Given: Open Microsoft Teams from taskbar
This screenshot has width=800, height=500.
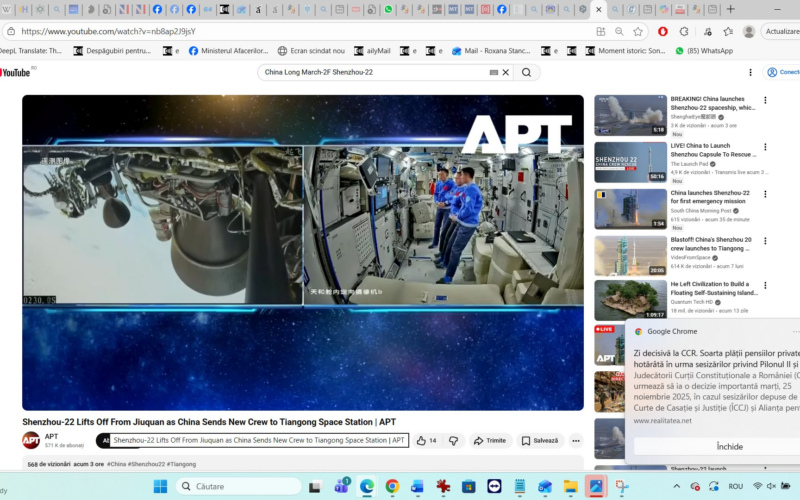Looking at the screenshot, I should (341, 486).
